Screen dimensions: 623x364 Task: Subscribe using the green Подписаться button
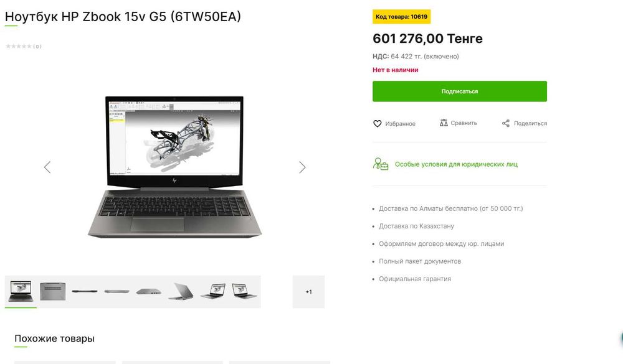459,91
